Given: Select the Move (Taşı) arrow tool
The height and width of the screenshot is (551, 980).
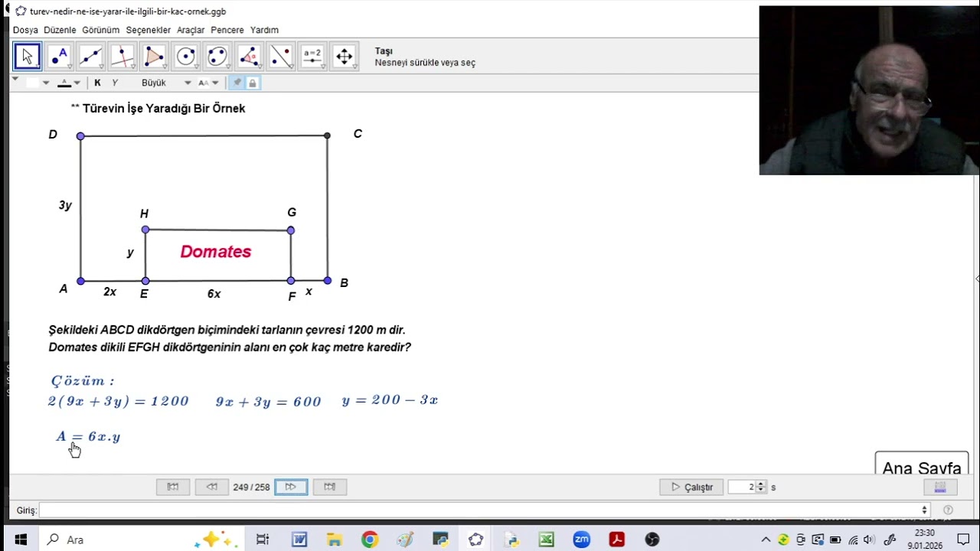Looking at the screenshot, I should click(x=28, y=57).
